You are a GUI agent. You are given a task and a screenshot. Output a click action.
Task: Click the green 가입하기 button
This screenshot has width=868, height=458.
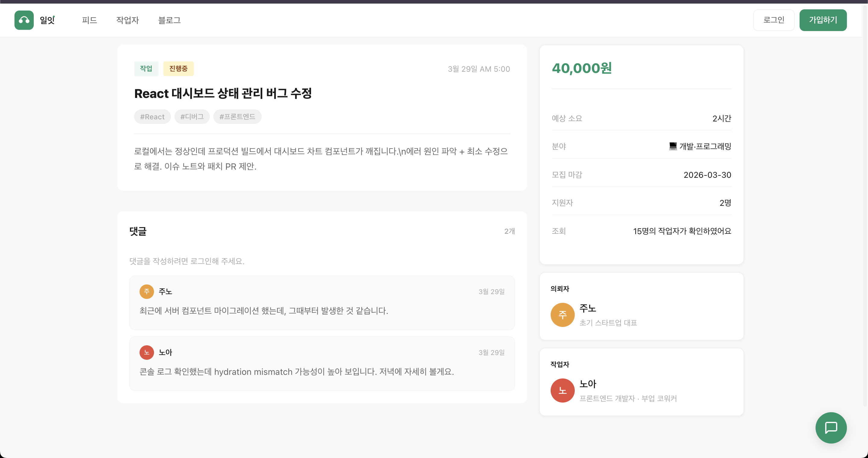(x=823, y=20)
